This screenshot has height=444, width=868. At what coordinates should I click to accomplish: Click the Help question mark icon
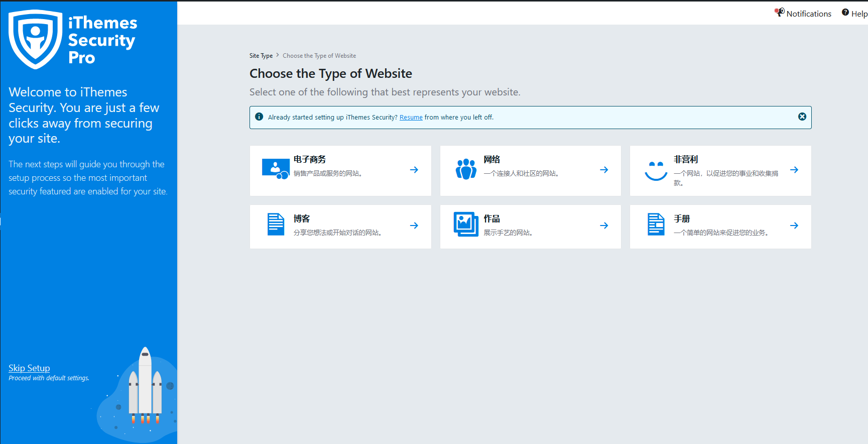click(845, 13)
